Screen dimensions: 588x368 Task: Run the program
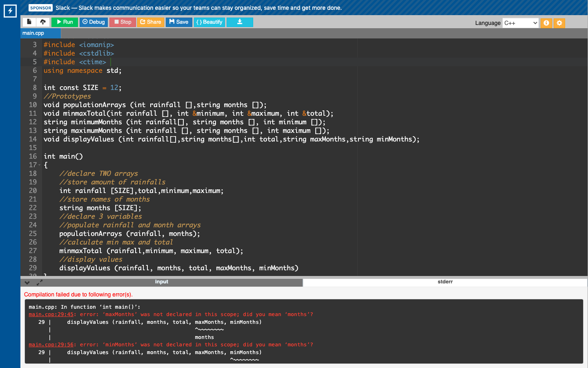65,22
